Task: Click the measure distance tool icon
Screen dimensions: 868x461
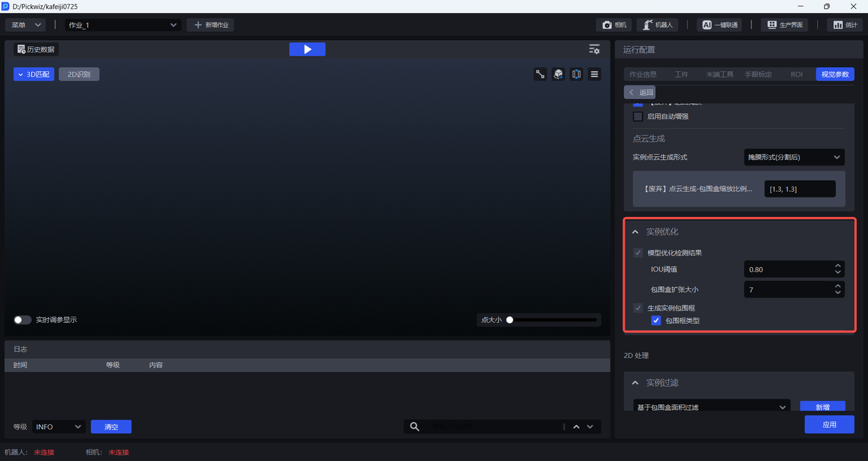Action: (540, 75)
